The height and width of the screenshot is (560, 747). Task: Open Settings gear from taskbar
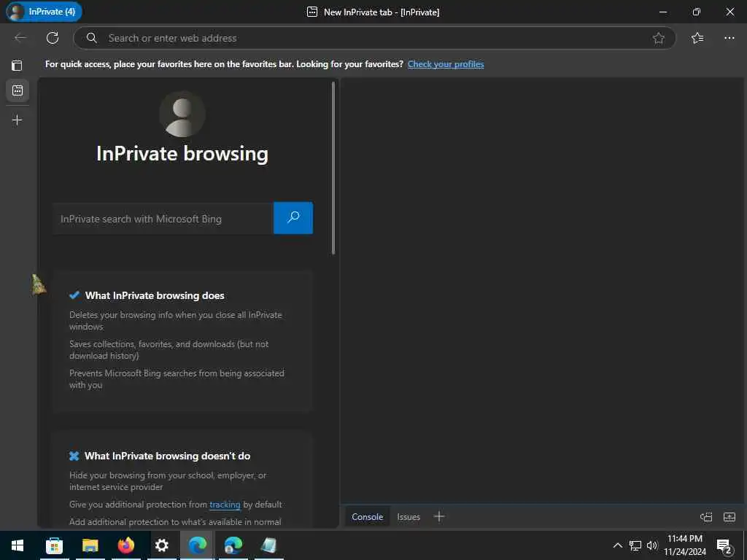(162, 545)
